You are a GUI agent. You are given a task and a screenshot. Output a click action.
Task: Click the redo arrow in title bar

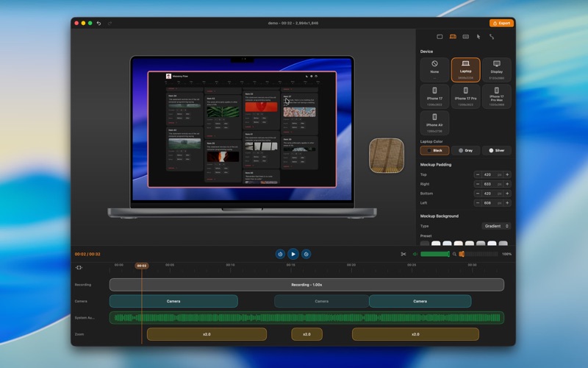point(110,24)
